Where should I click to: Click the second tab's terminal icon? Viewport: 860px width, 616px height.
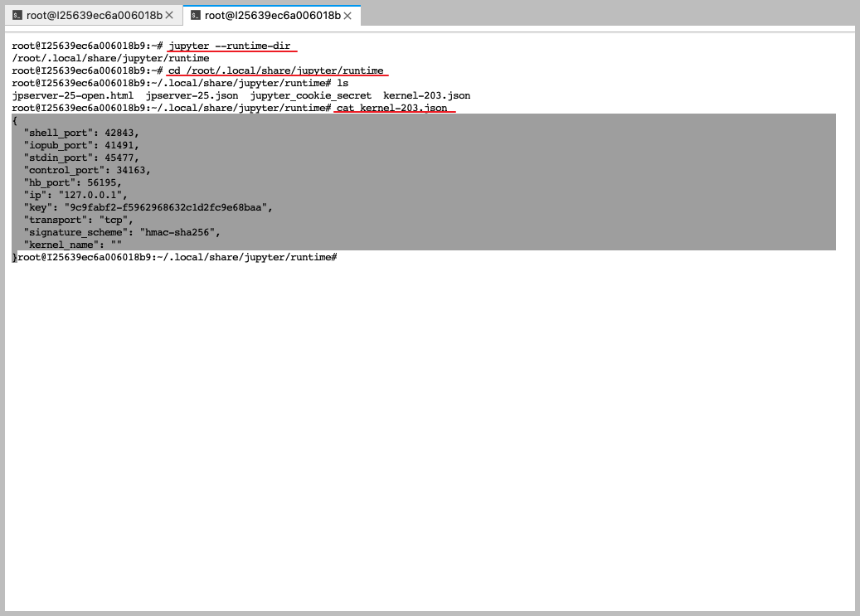(196, 15)
